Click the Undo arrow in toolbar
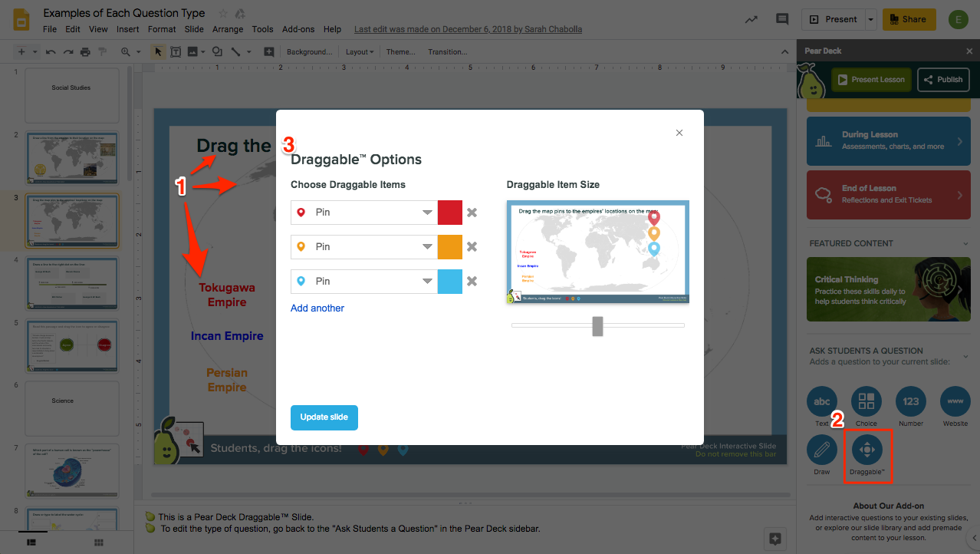This screenshot has width=980, height=554. tap(51, 52)
